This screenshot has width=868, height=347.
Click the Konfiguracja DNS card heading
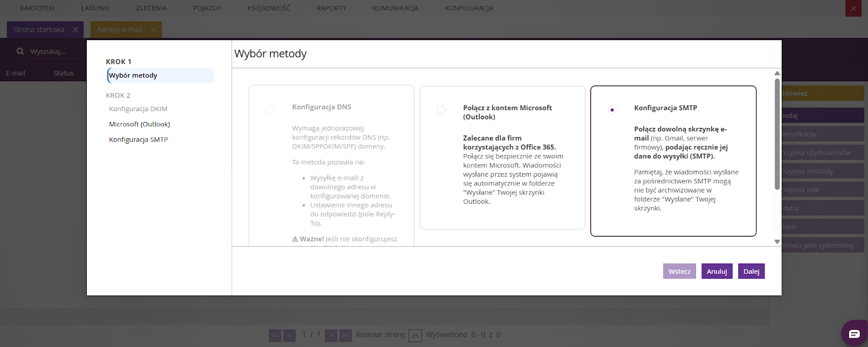(x=322, y=107)
